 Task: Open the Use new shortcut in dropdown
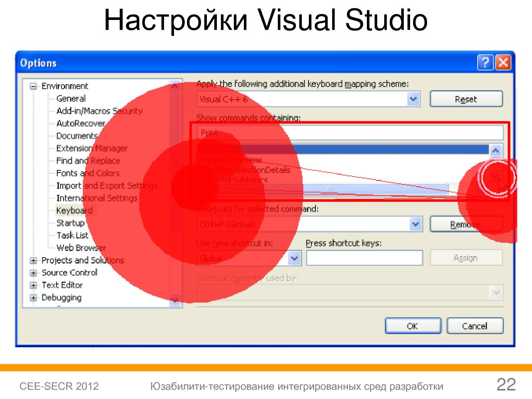click(x=294, y=258)
